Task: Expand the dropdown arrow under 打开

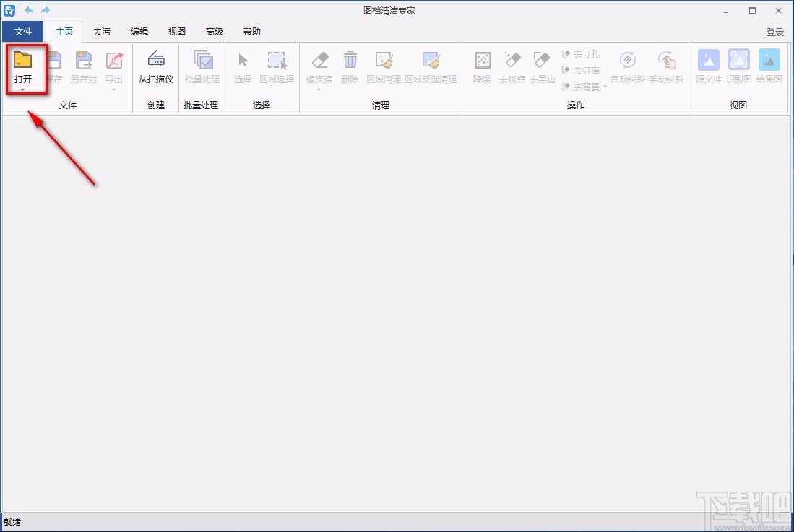Action: pos(23,90)
